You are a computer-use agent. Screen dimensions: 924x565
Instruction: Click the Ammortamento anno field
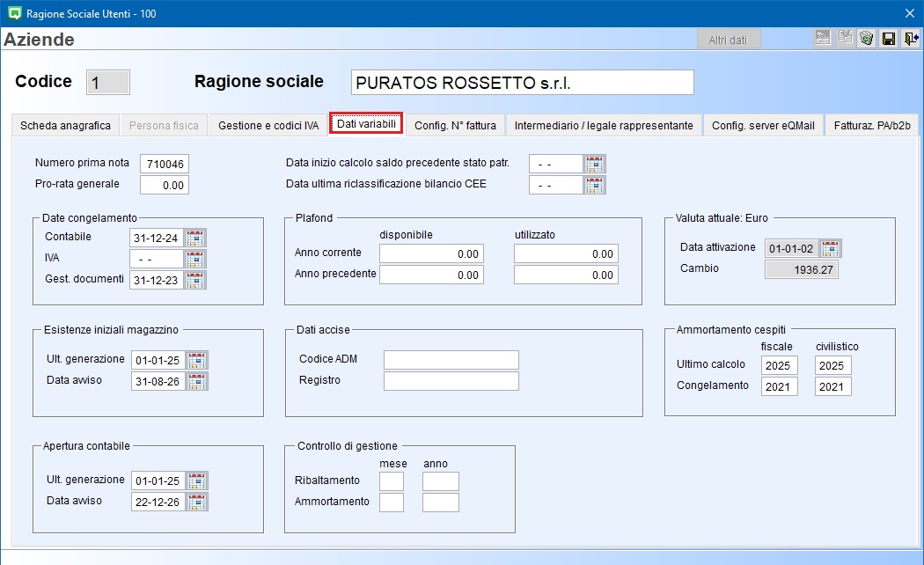coord(441,503)
